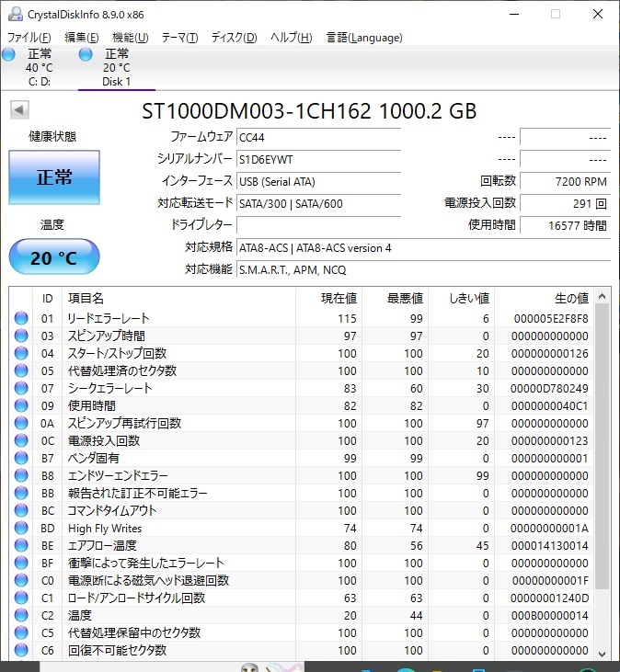Image resolution: width=620 pixels, height=672 pixels.
Task: Click the transfer mode field SATA/300 | SATA/600
Action: point(318,203)
